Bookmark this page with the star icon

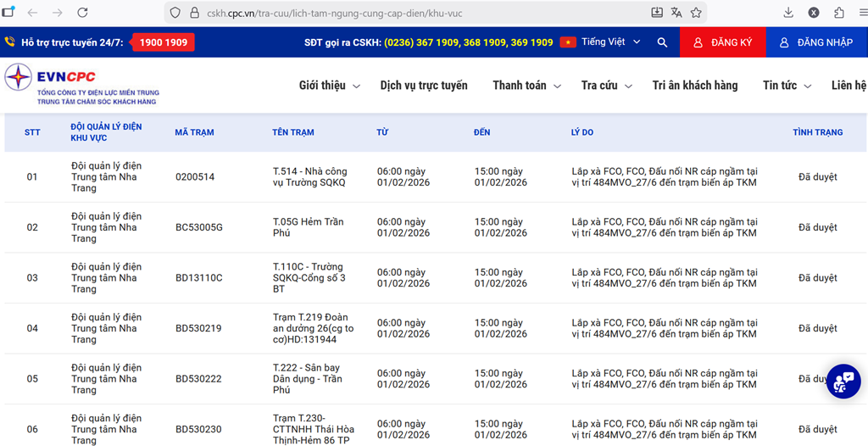[696, 13]
